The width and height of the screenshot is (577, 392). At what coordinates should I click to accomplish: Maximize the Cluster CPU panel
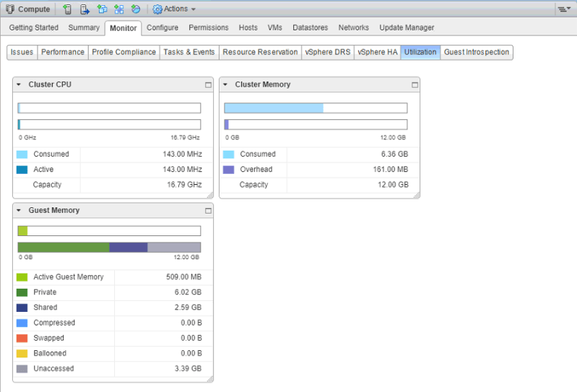(208, 85)
